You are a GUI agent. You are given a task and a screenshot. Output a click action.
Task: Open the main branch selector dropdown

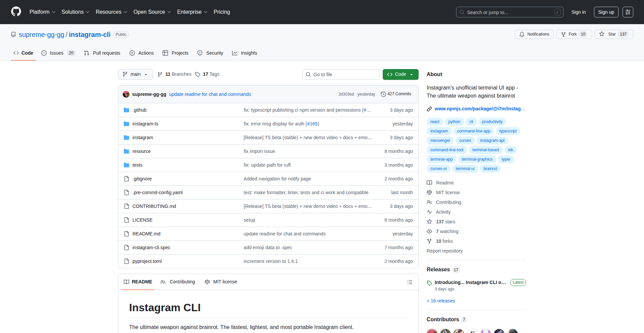pyautogui.click(x=136, y=74)
